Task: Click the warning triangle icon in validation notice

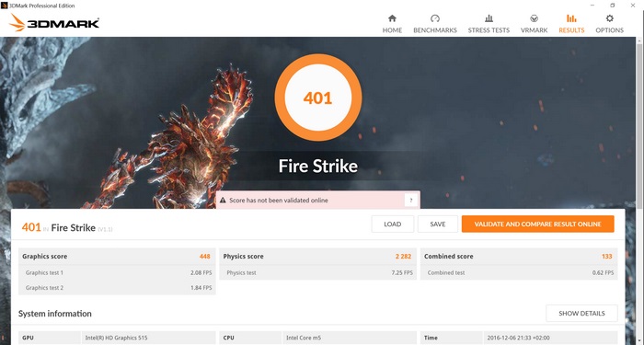Action: click(223, 201)
